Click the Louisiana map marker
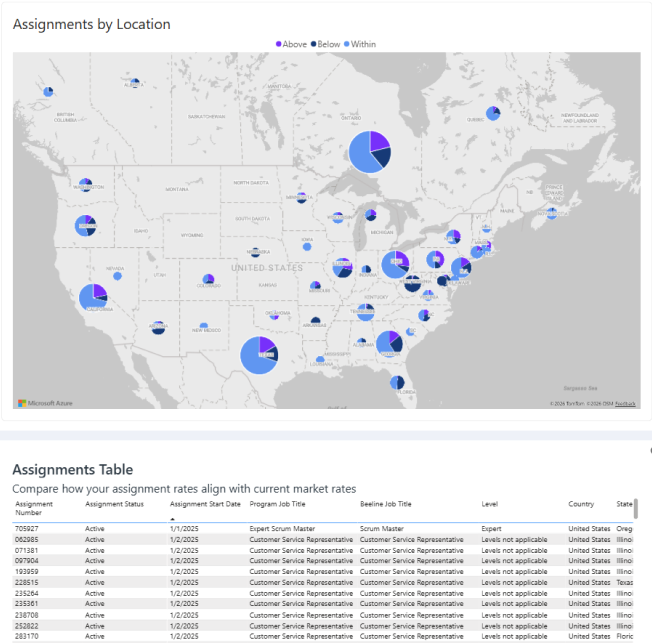Image resolution: width=652 pixels, height=643 pixels. click(320, 360)
